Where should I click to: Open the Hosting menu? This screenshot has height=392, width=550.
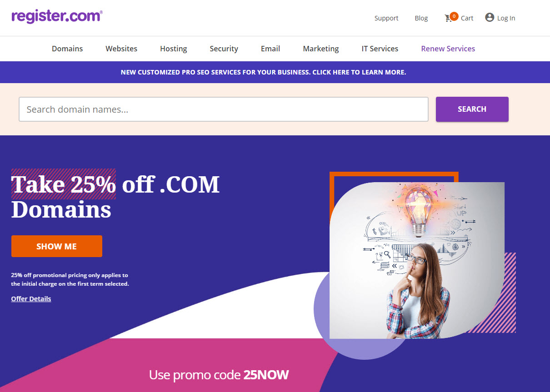(x=174, y=49)
